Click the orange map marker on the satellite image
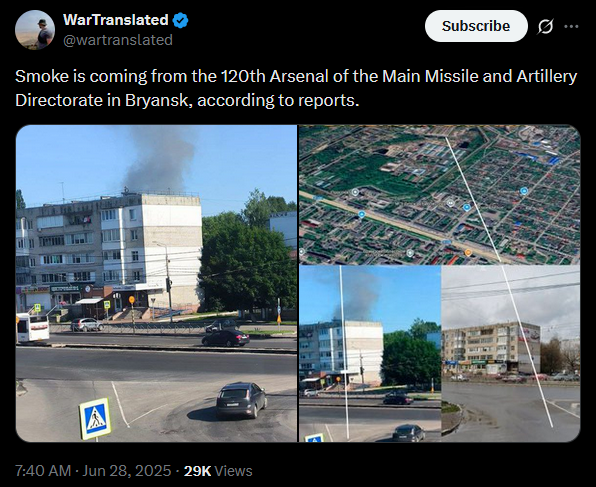The width and height of the screenshot is (596, 487). (468, 252)
